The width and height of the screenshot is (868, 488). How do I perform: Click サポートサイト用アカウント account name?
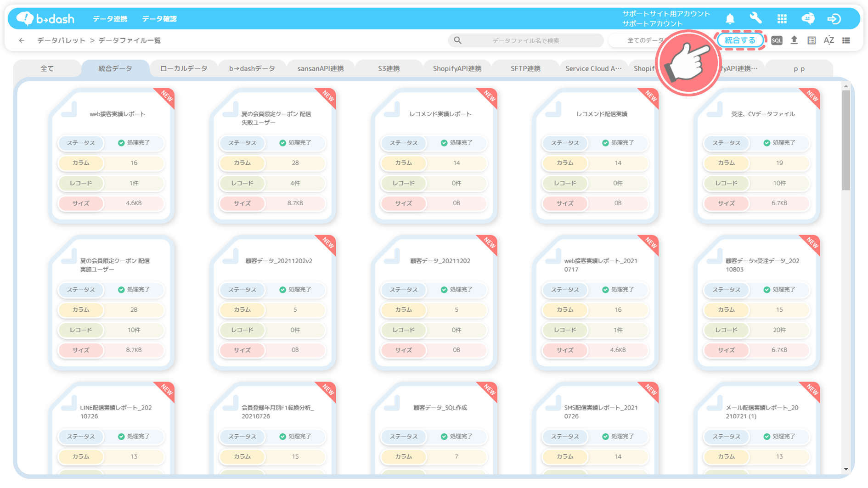(666, 14)
